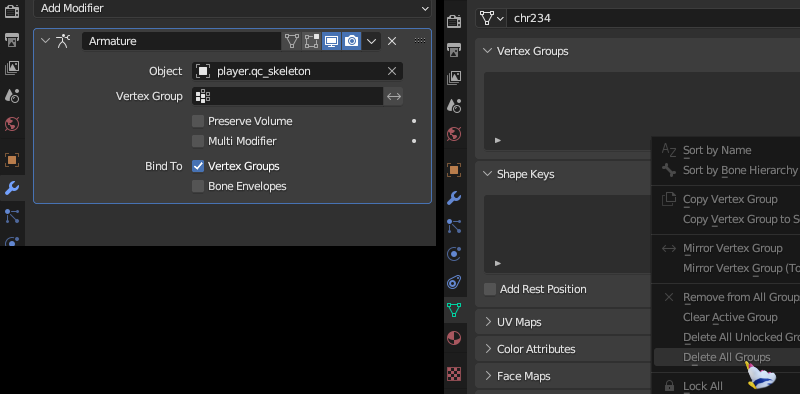Invert vertex group influence arrow icon

pyautogui.click(x=393, y=96)
